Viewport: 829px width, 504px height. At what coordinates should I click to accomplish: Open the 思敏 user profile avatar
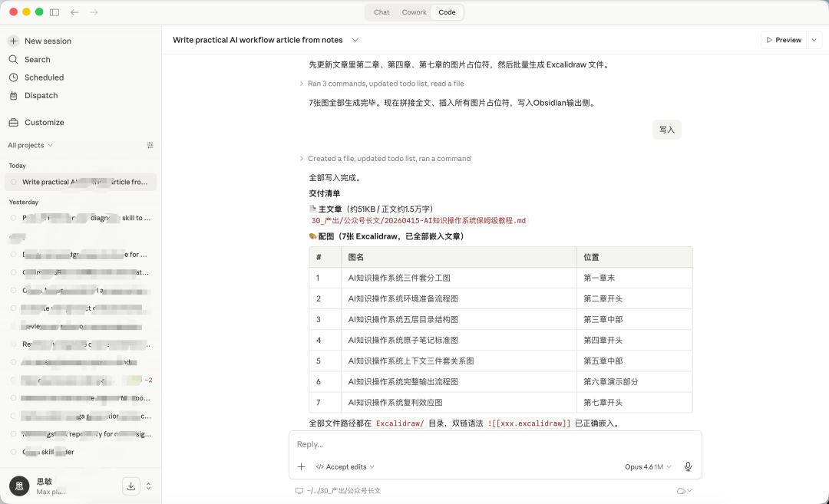tap(19, 486)
